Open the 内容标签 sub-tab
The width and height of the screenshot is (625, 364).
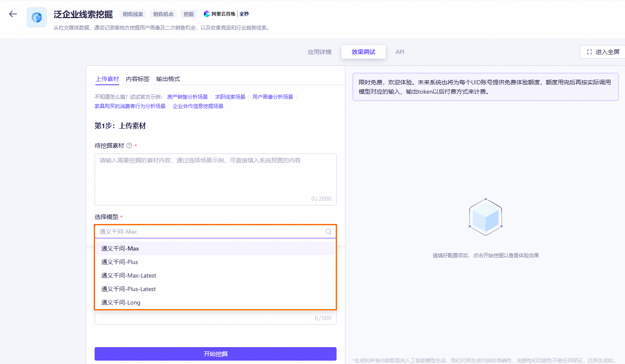tap(138, 79)
